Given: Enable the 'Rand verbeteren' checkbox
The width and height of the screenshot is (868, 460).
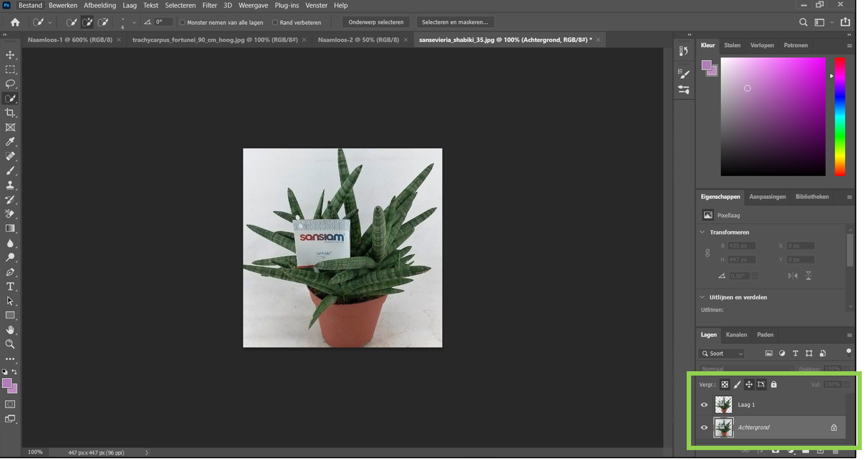Looking at the screenshot, I should pos(275,22).
